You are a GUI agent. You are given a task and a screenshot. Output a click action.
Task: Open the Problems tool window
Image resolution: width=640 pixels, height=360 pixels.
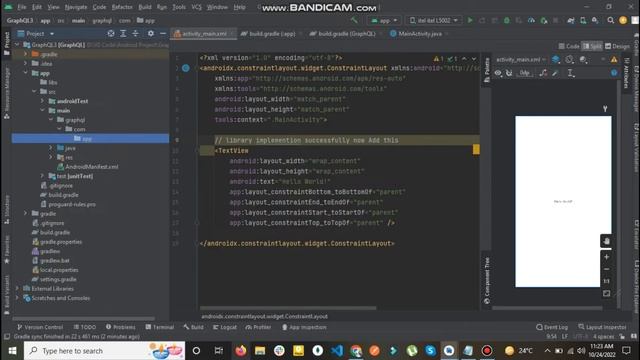click(x=120, y=327)
